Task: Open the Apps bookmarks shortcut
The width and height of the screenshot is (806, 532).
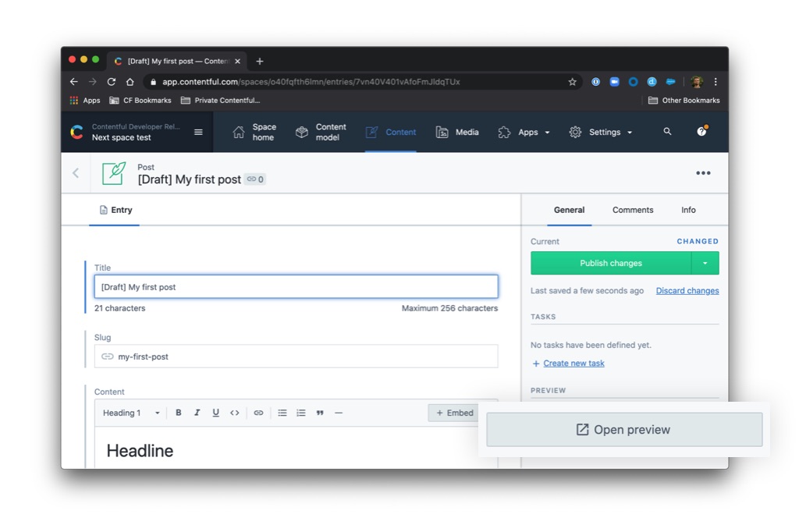Action: tap(85, 100)
